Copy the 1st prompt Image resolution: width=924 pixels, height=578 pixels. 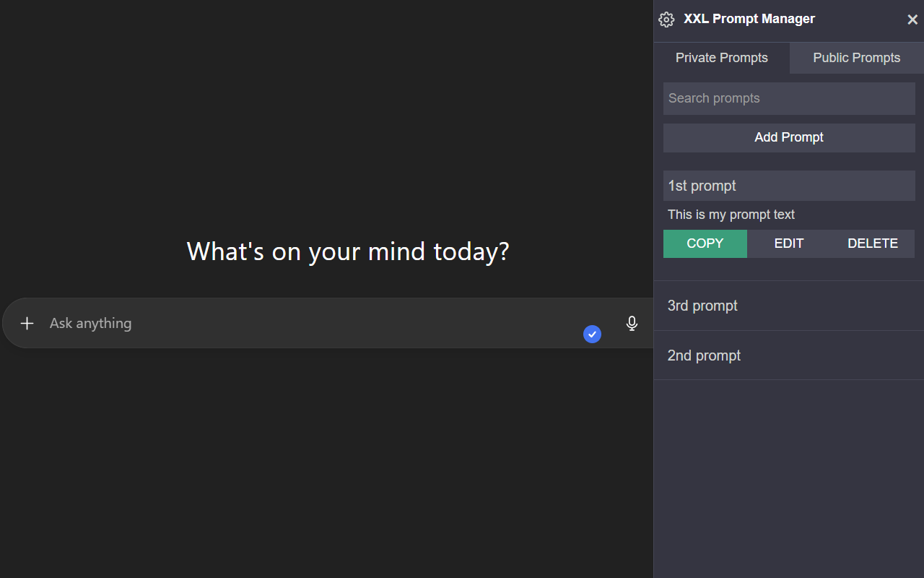click(705, 243)
